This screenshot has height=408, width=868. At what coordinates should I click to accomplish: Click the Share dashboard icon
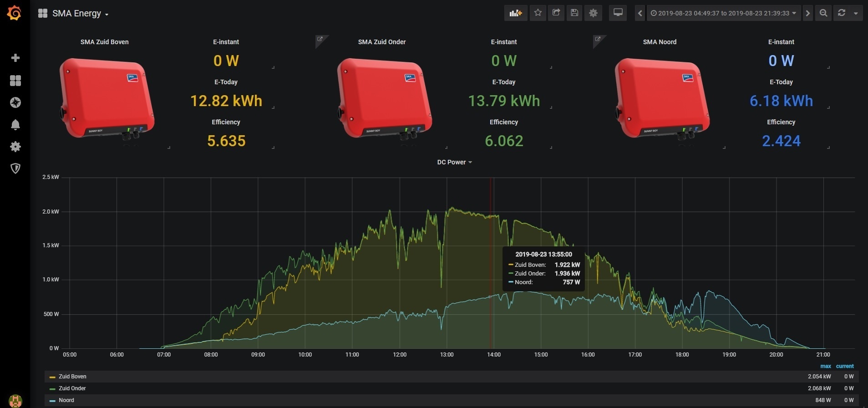(556, 13)
